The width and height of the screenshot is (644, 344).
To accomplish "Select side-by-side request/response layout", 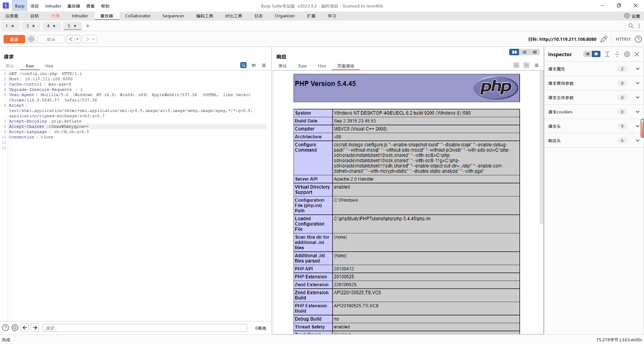I will coord(514,52).
